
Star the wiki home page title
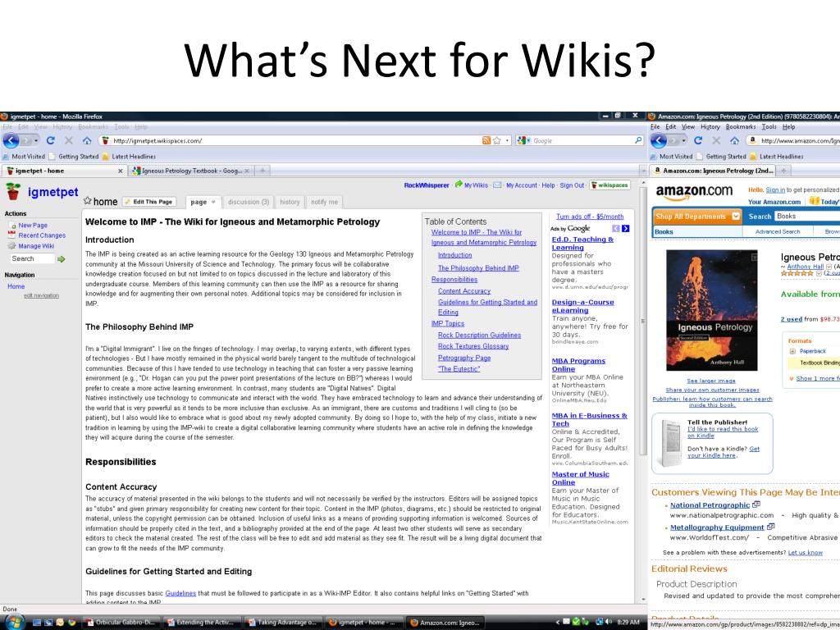tap(87, 201)
